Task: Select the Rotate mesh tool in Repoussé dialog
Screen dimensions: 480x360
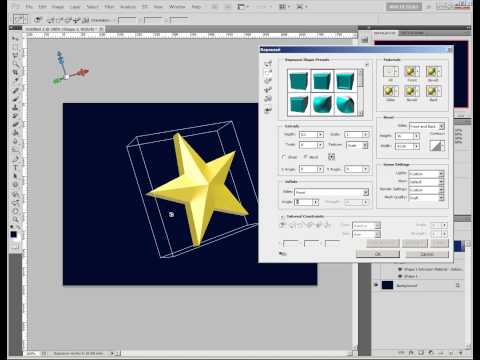Action: tap(268, 64)
